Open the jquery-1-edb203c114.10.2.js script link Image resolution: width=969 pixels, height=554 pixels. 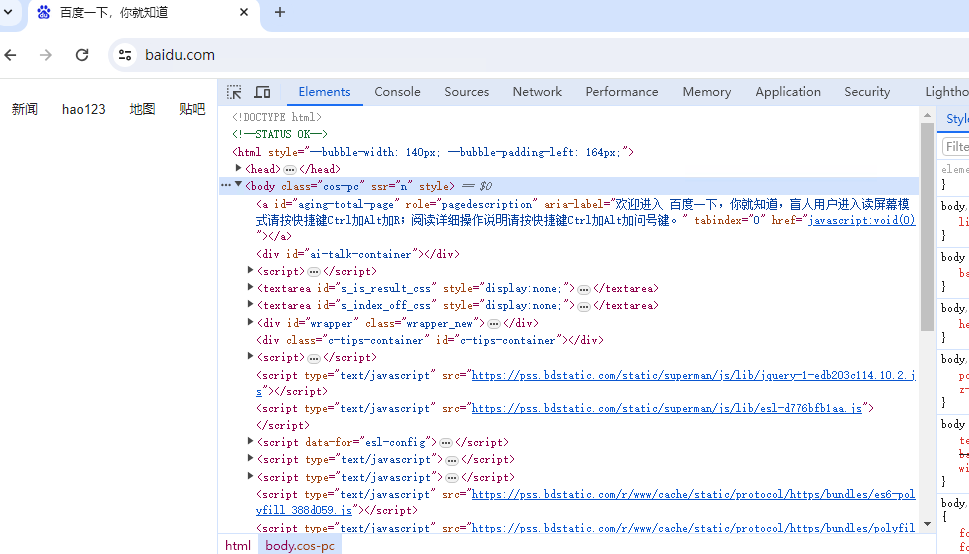tap(693, 375)
